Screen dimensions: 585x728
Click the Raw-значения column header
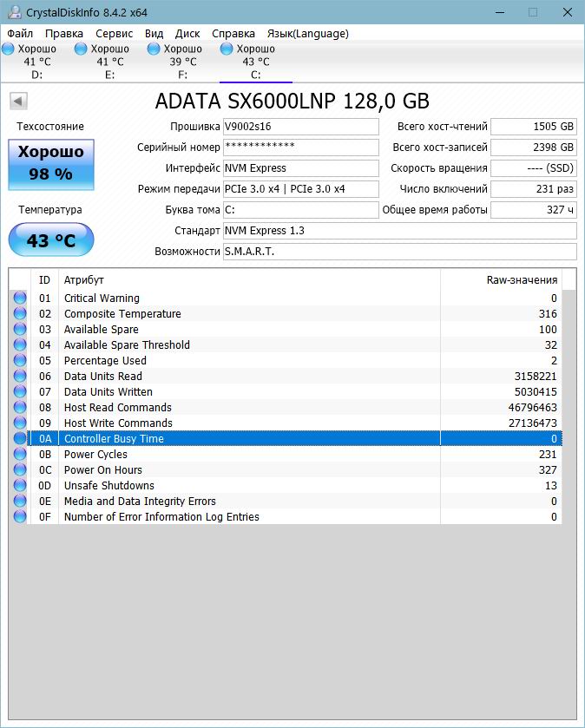(501, 280)
